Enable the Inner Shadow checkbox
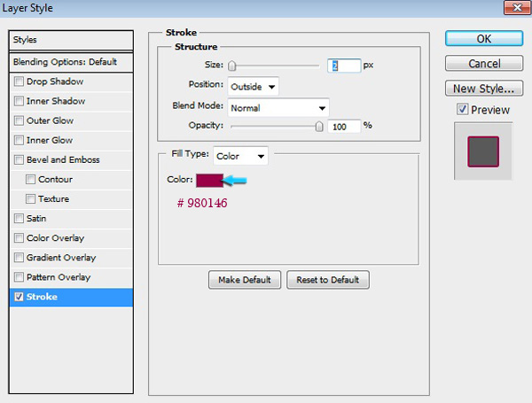Image resolution: width=532 pixels, height=403 pixels. tap(20, 101)
